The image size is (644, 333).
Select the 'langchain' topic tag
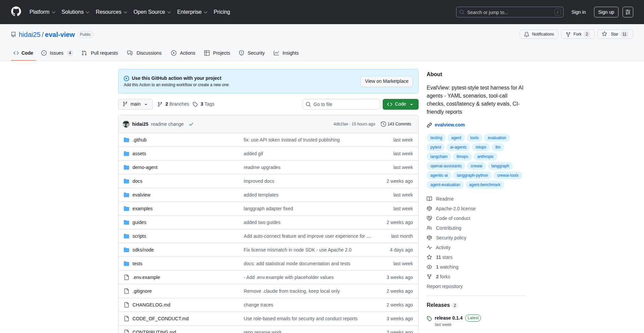click(x=439, y=157)
